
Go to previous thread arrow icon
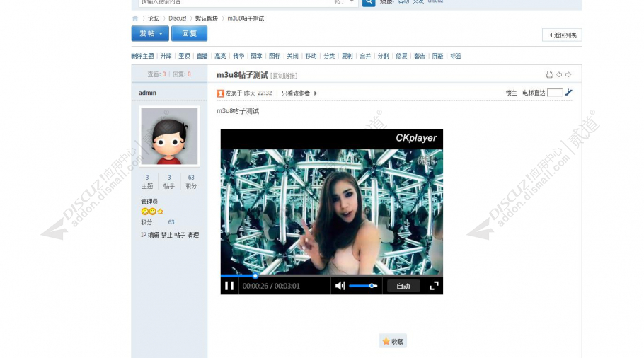(x=559, y=74)
